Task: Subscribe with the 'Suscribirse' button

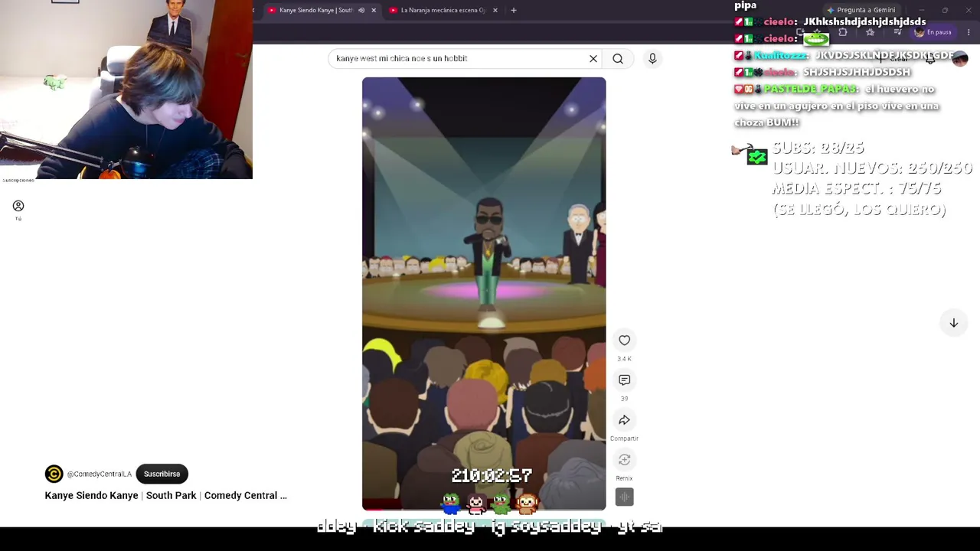Action: (162, 474)
